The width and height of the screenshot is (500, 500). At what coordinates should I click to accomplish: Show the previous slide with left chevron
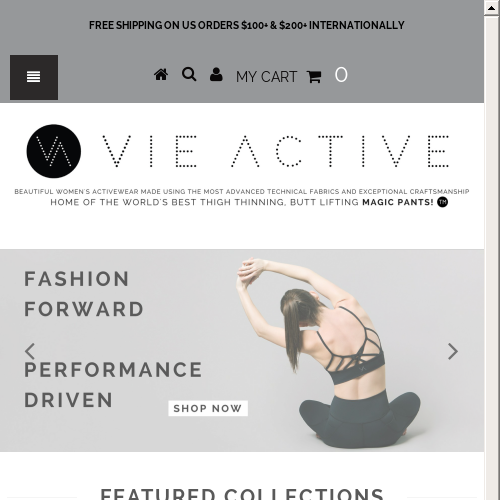pyautogui.click(x=30, y=351)
